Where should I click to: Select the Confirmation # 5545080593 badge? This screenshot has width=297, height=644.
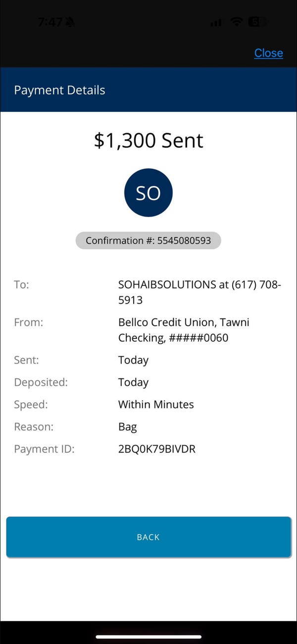tap(148, 241)
